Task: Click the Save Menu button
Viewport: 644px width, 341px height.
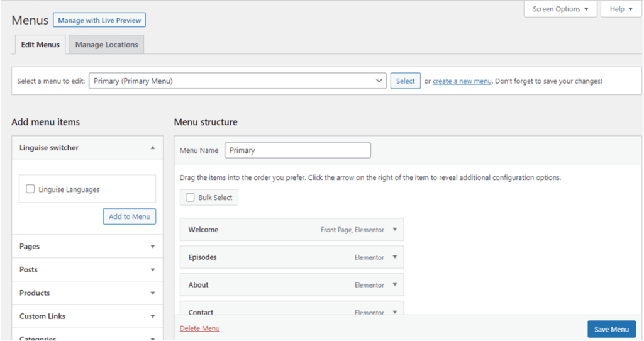Action: (x=611, y=329)
